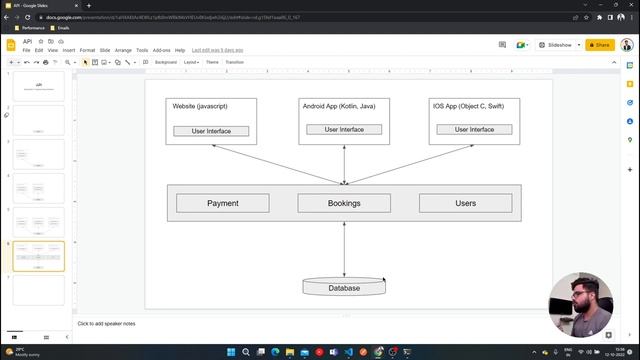Click the Transition button
The width and height of the screenshot is (640, 360).
click(235, 62)
